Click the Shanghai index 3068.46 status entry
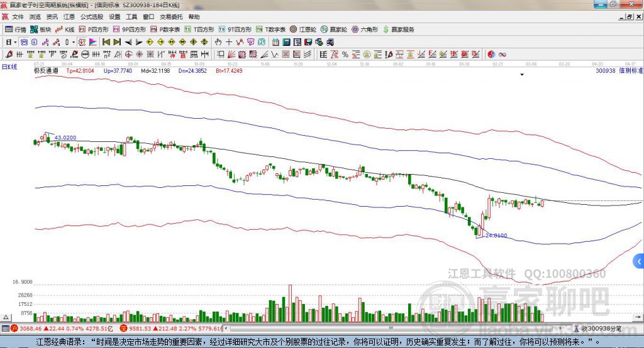644x348 pixels. 62,329
